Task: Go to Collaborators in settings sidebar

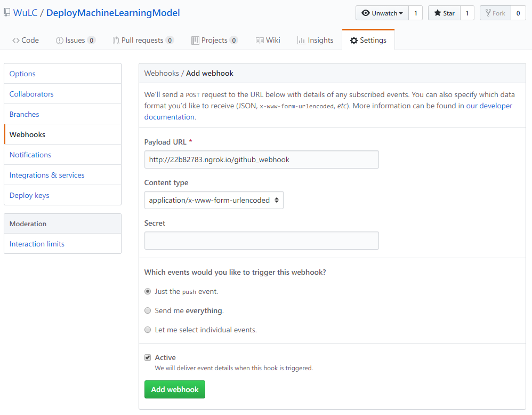Action: (62, 94)
